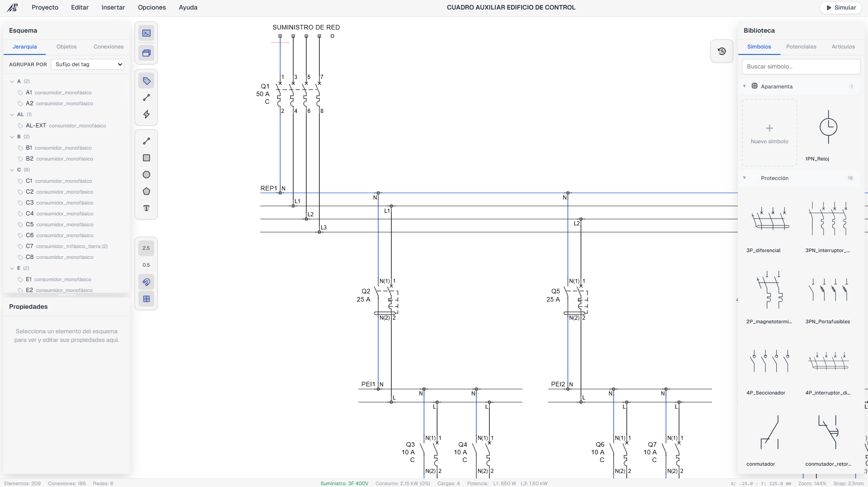This screenshot has width=868, height=487.
Task: Choose the 3PN_Portafusibles symbol
Action: [x=828, y=296]
